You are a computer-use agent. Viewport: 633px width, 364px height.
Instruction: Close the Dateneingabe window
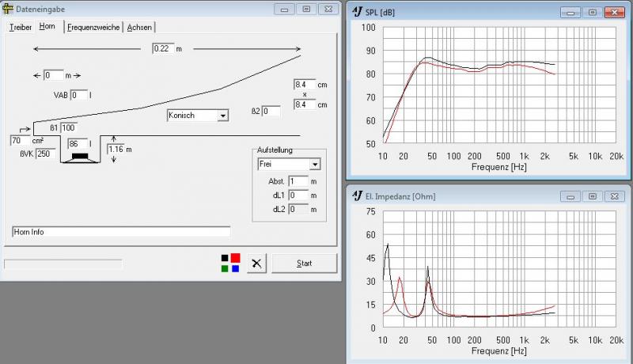(x=328, y=9)
